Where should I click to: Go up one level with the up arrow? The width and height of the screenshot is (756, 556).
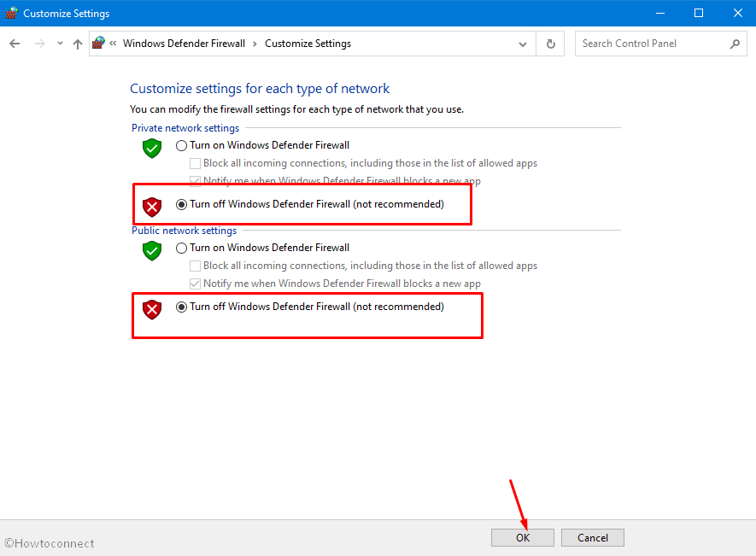click(77, 44)
